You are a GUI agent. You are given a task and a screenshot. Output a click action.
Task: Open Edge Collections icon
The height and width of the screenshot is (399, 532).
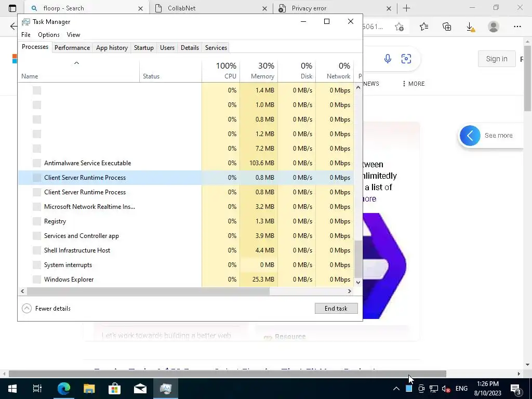pos(447,26)
